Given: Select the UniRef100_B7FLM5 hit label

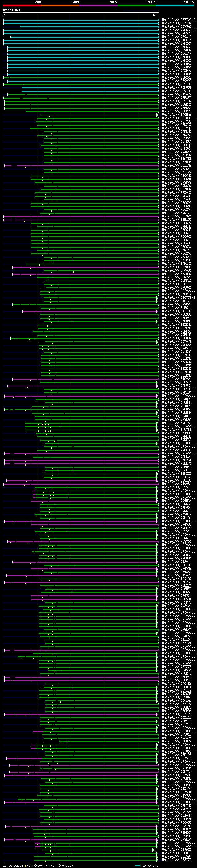Looking at the screenshot, I should click(176, 131).
